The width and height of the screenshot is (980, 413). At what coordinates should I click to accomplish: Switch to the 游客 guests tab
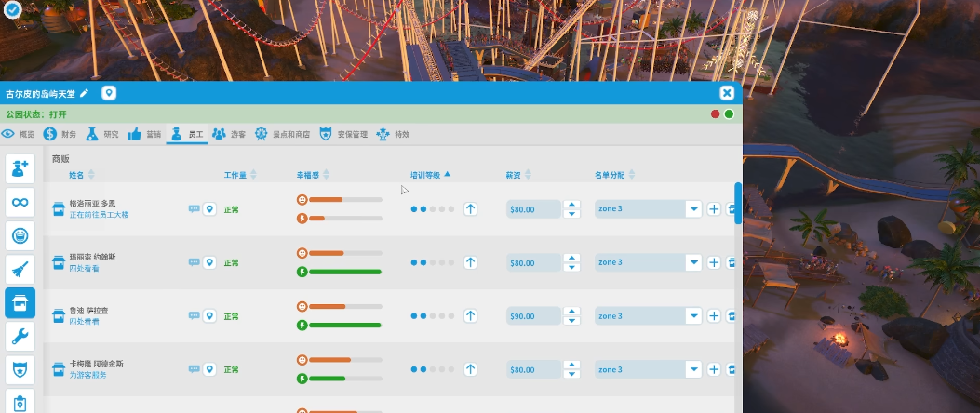(x=229, y=134)
